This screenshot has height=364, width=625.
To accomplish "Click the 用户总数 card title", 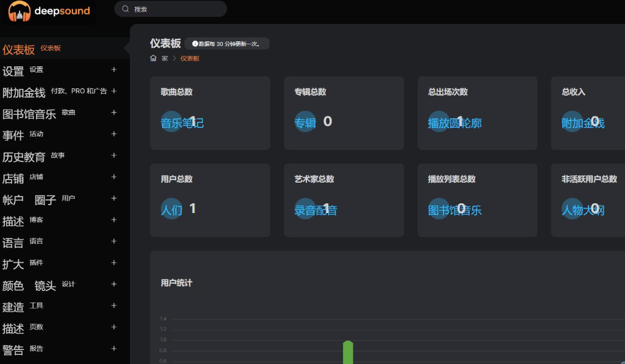I will pyautogui.click(x=177, y=179).
